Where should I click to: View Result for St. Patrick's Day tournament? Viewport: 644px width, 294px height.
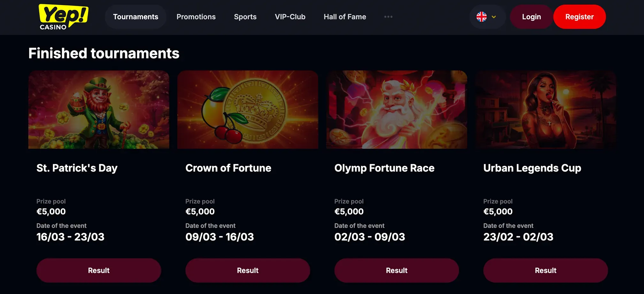point(99,270)
